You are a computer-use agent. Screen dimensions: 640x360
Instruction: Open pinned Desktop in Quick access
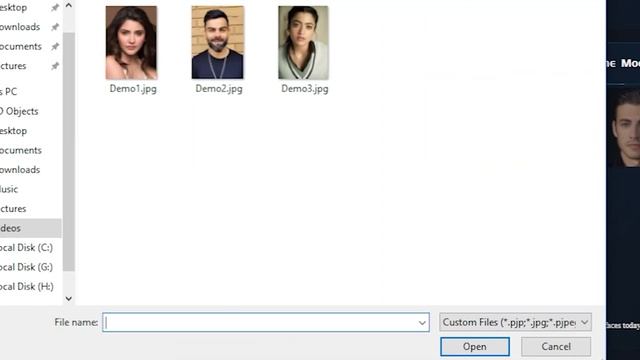[13, 7]
